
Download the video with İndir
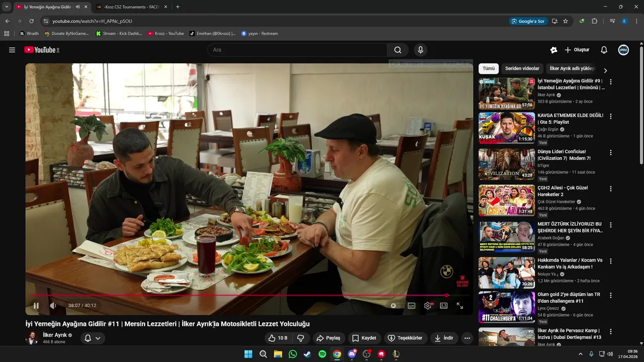click(x=444, y=338)
